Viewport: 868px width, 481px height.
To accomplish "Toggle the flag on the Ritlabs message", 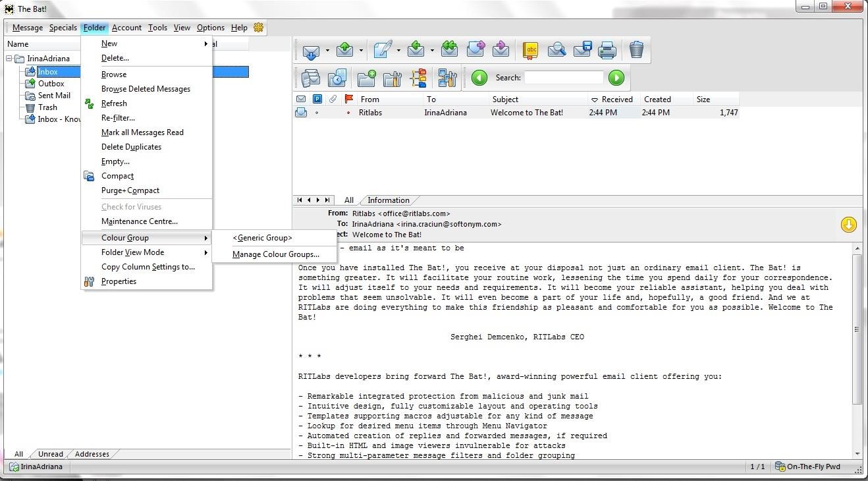I will pos(348,113).
